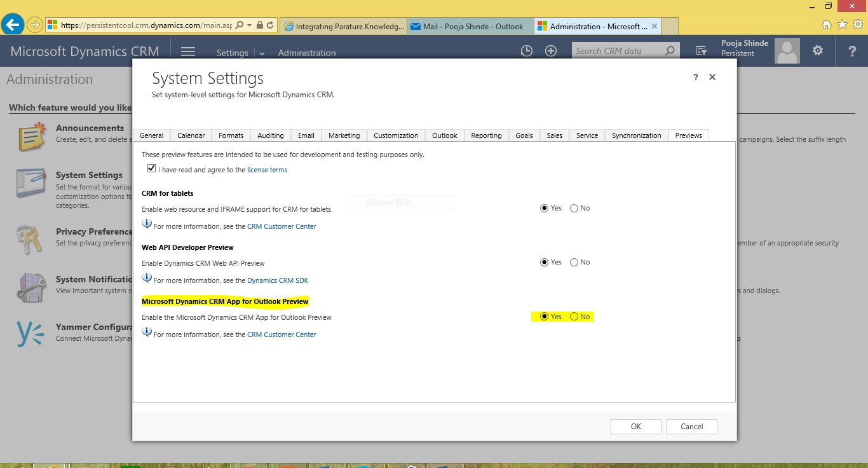
Task: Click the address bar search magnifier icon
Action: pyautogui.click(x=239, y=25)
